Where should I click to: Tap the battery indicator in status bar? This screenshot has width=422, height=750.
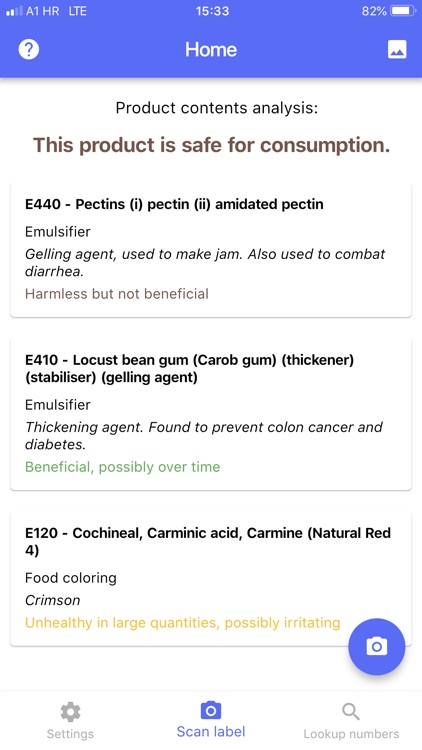[402, 11]
